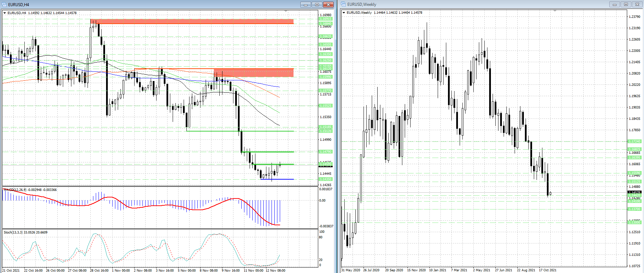Click chart shift marker on Weekly chart
The image size is (644, 273).
(x=555, y=11)
